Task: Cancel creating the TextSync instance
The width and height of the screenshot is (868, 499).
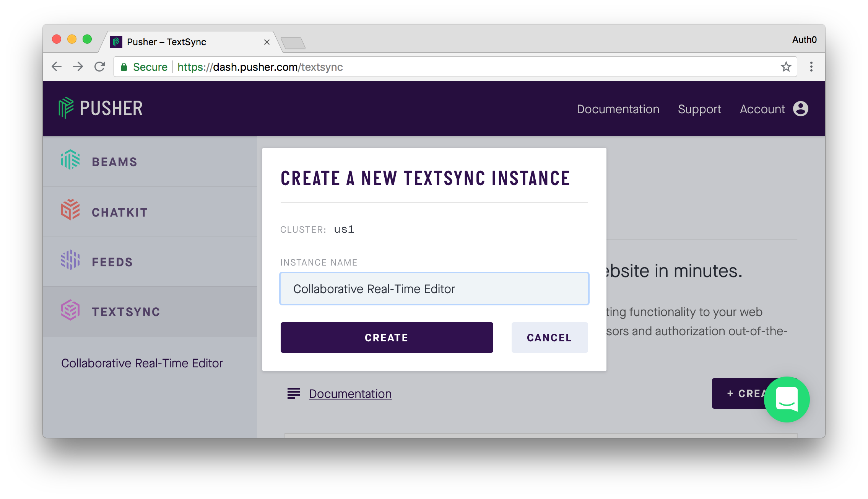Action: 549,337
